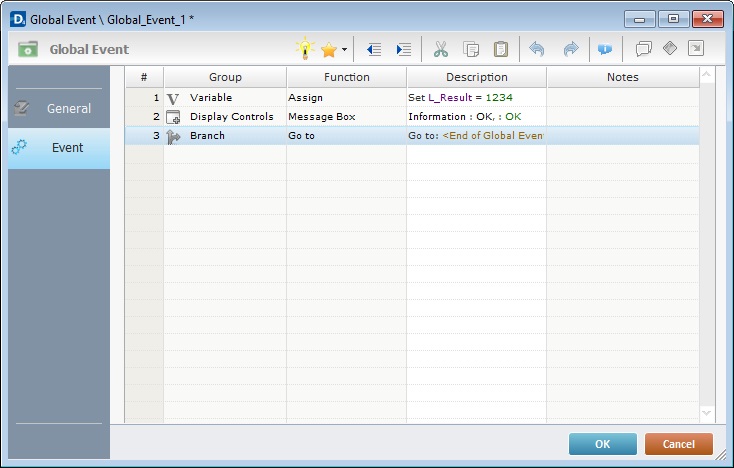Click the Copy icon in toolbar
The height and width of the screenshot is (468, 734).
(471, 49)
